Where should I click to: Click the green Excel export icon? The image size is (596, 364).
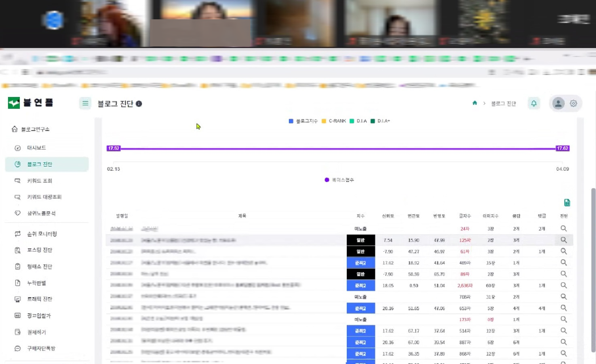pyautogui.click(x=566, y=202)
